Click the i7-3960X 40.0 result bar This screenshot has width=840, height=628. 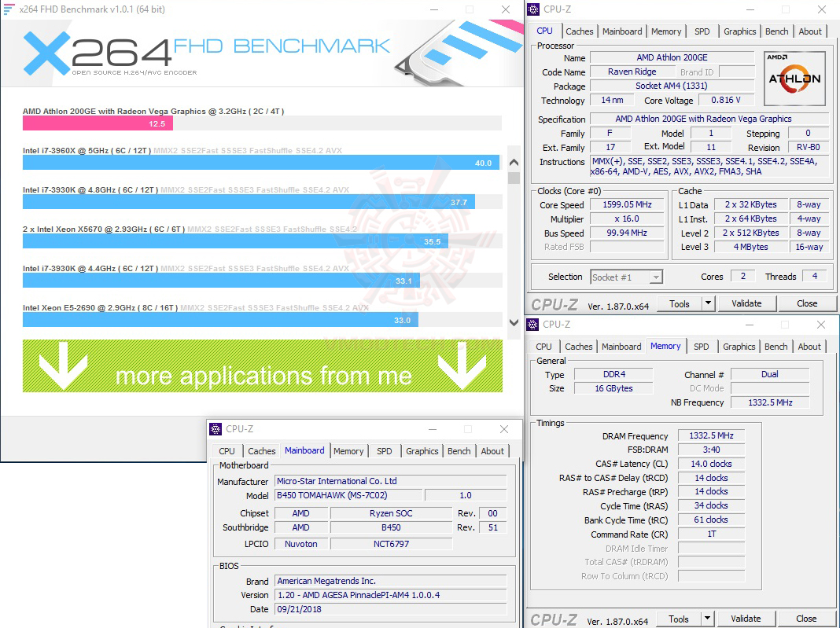[x=261, y=163]
